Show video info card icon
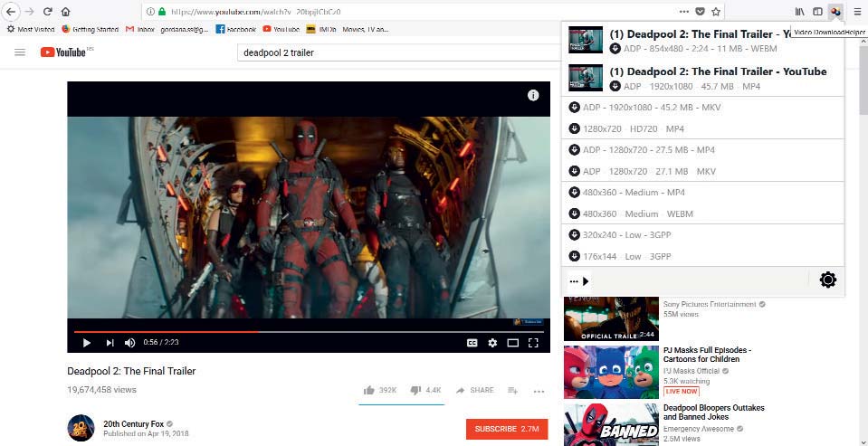 (533, 95)
